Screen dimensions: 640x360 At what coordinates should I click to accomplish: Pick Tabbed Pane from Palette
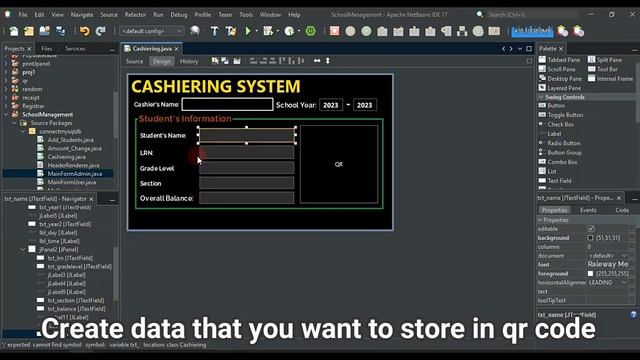pos(559,60)
